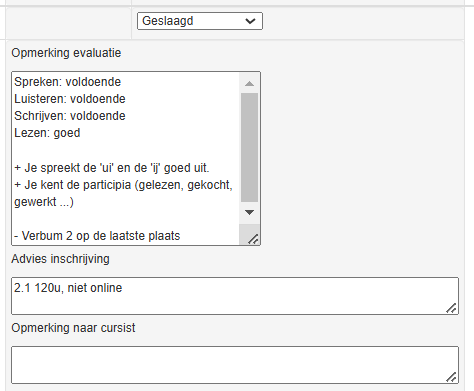Place cursor on the 'Luisteren: voldoende' line

pos(70,99)
